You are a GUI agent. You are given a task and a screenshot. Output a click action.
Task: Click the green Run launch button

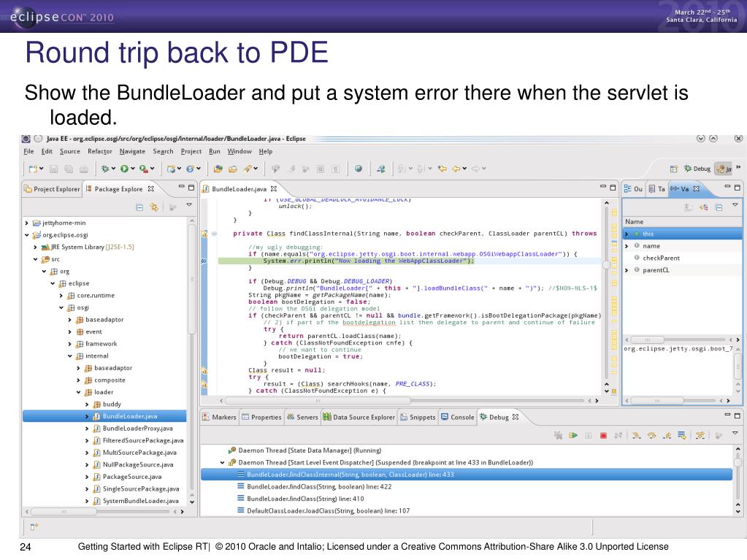(x=124, y=168)
